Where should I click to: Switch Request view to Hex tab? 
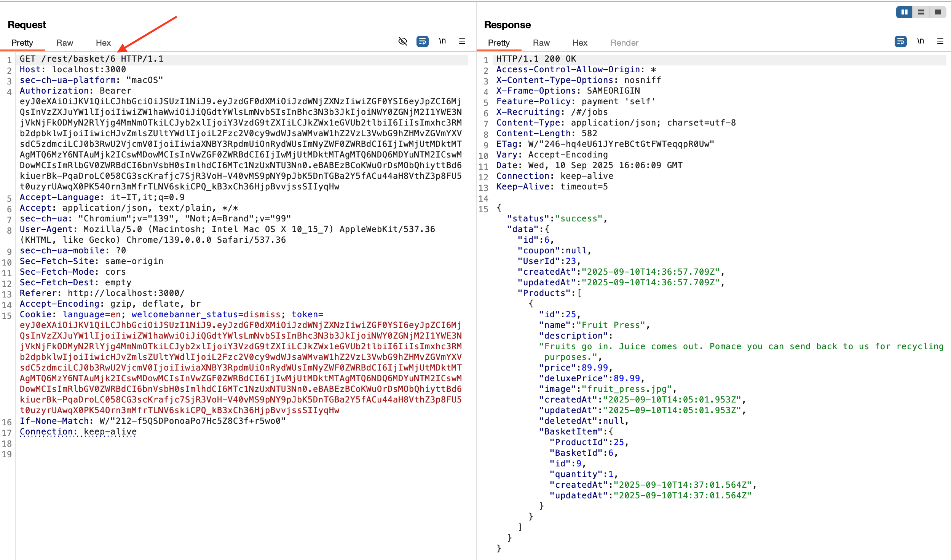[103, 43]
